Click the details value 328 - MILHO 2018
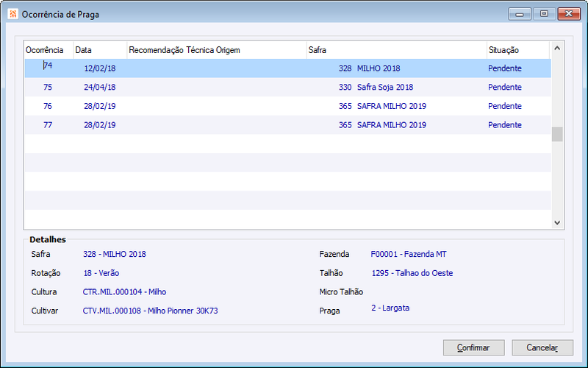 point(115,254)
